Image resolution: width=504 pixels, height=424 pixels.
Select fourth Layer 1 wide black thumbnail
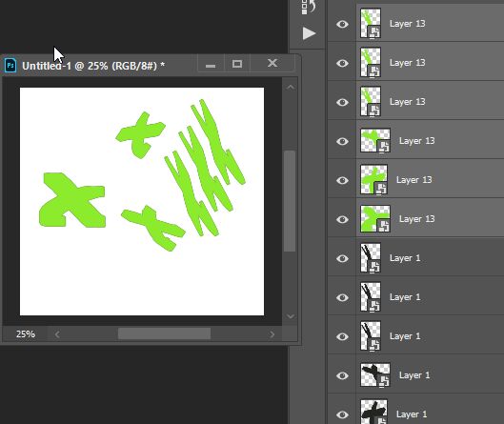pos(375,374)
